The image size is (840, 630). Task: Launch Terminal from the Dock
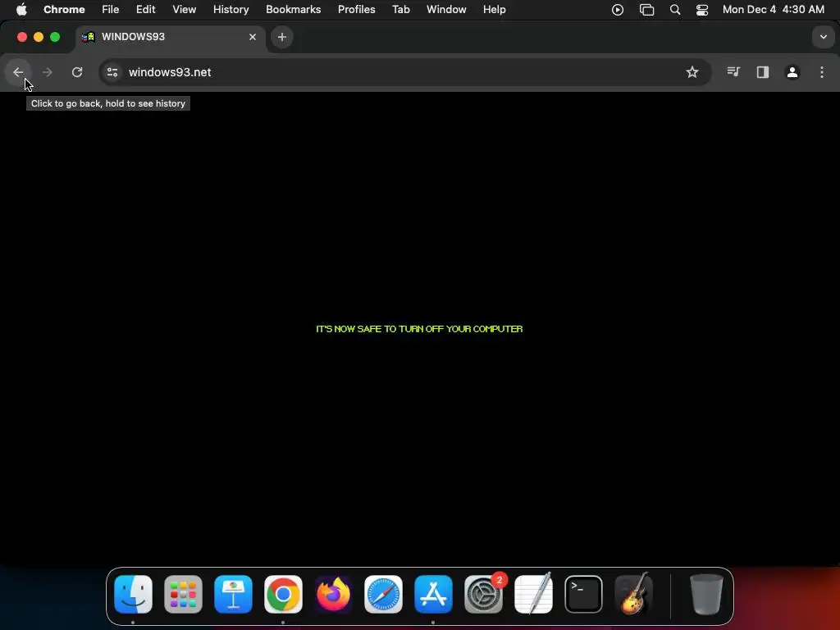tap(583, 594)
